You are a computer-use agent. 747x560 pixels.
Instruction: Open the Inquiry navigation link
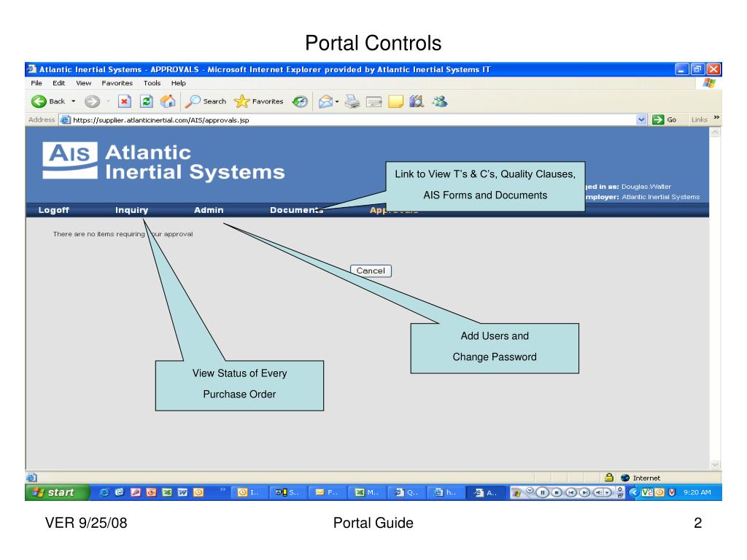tap(131, 210)
